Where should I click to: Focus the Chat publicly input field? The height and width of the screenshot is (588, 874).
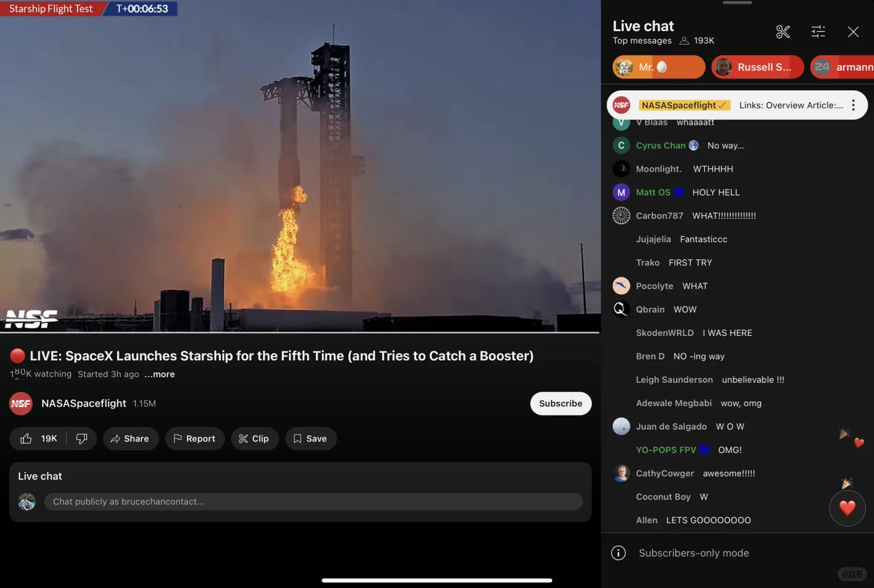(x=313, y=501)
